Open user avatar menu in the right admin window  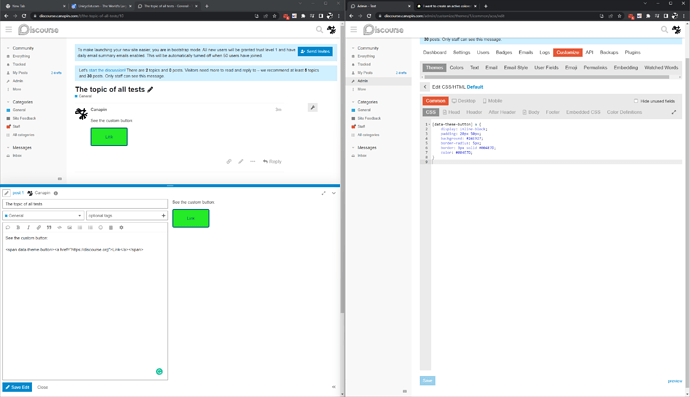click(x=676, y=29)
